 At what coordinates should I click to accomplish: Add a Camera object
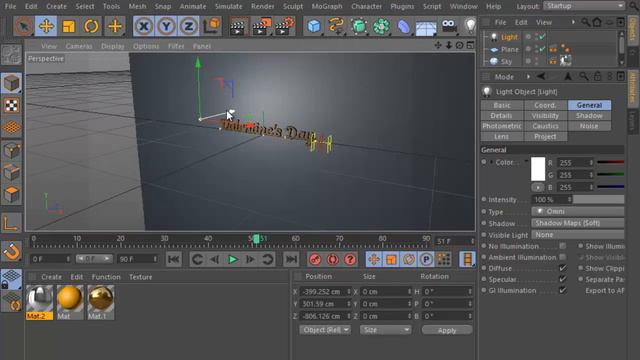point(449,26)
